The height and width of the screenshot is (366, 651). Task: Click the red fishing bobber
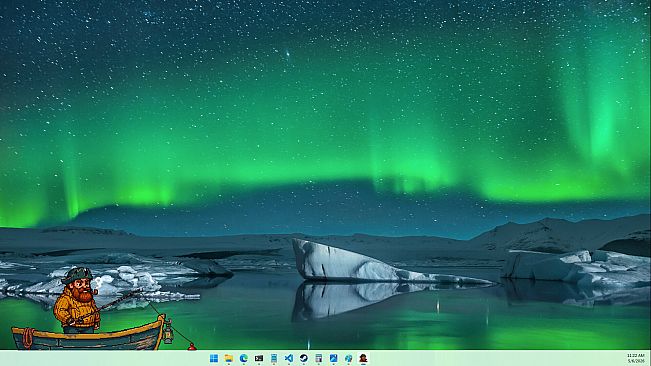coord(192,347)
